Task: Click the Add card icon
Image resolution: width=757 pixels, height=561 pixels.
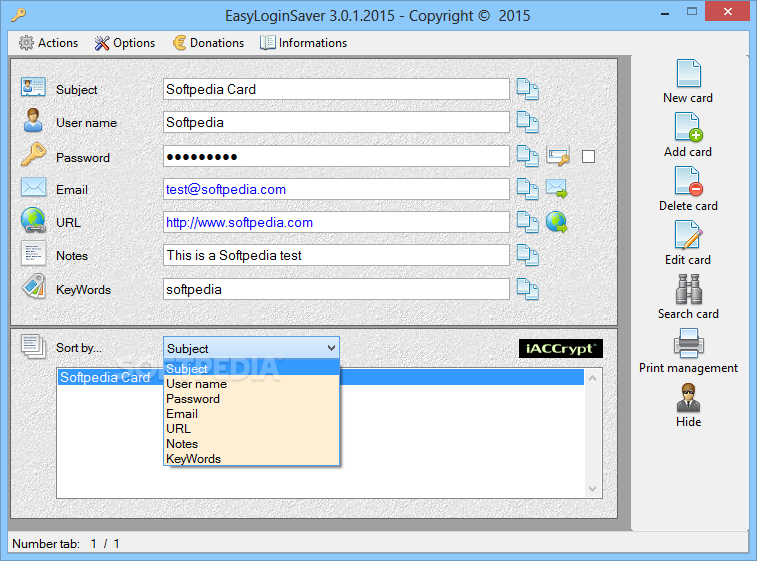Action: [x=688, y=127]
